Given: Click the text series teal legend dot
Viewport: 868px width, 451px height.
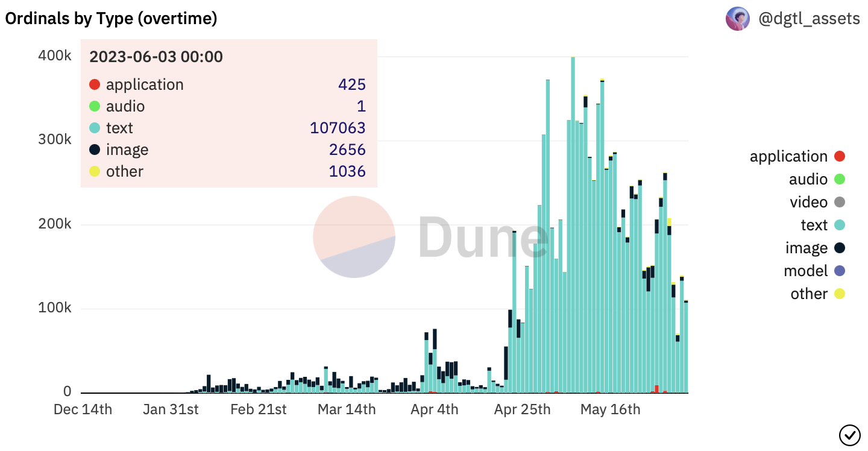Looking at the screenshot, I should click(839, 225).
